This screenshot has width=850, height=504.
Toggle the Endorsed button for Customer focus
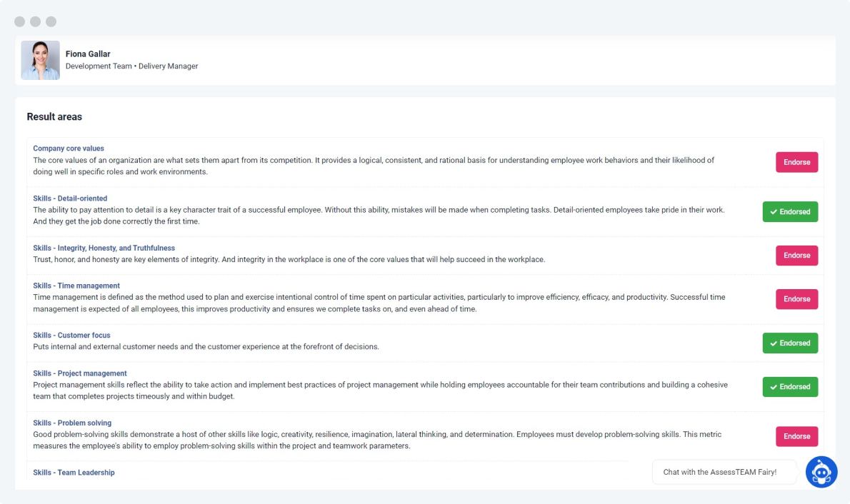(x=790, y=343)
